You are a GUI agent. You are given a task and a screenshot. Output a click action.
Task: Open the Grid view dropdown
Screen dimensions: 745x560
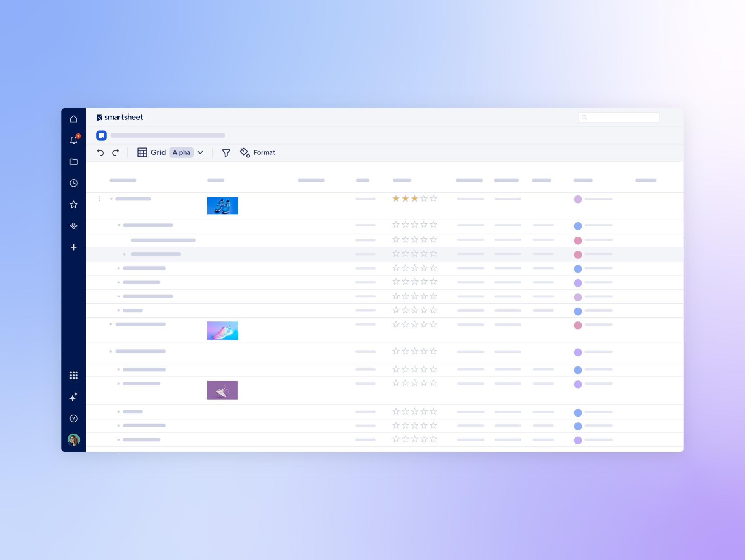click(x=200, y=152)
